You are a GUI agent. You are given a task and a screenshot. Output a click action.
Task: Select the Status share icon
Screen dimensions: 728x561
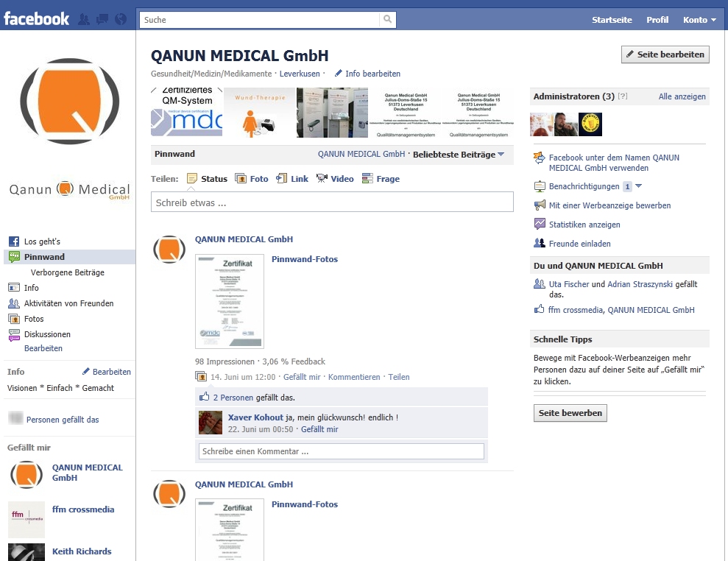(x=191, y=179)
